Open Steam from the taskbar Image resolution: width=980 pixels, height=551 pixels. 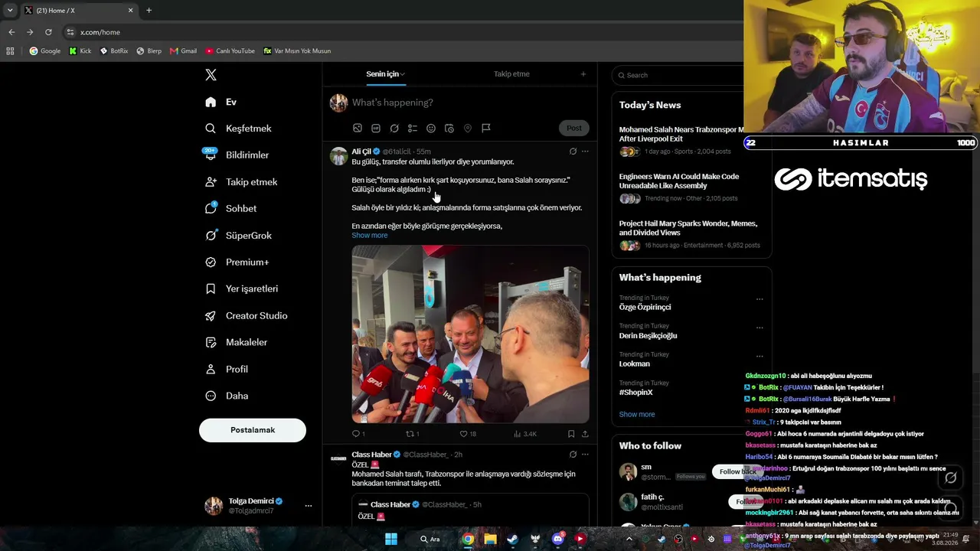pos(512,539)
